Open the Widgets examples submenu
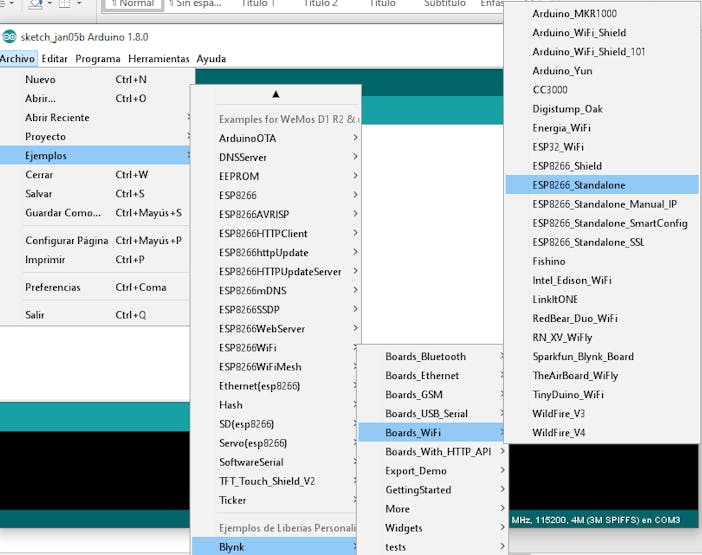This screenshot has width=702, height=555. 432,528
